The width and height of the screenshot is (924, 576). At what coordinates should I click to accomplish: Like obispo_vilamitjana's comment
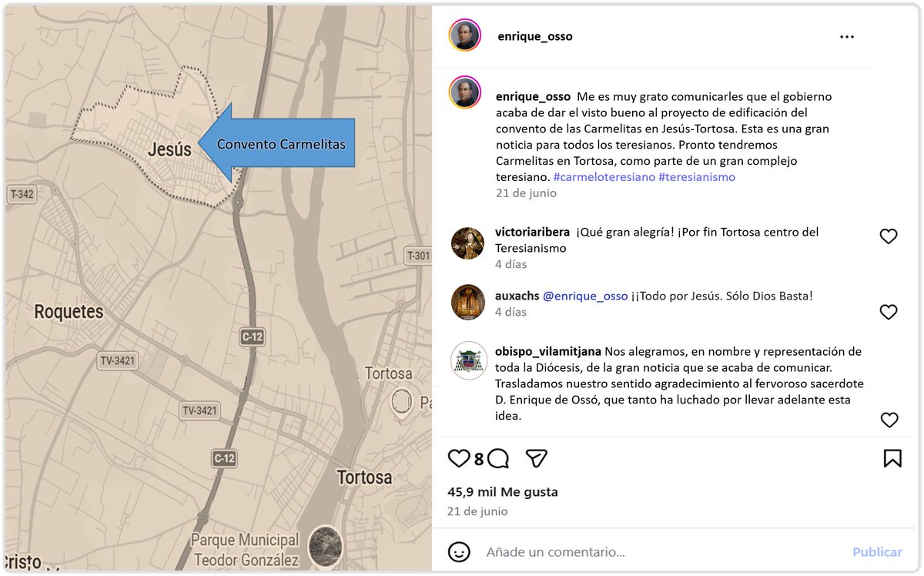[x=889, y=420]
